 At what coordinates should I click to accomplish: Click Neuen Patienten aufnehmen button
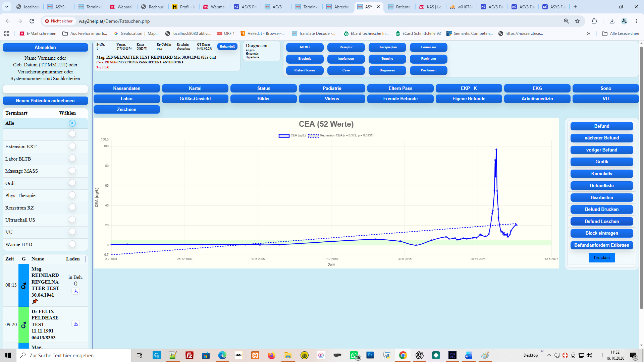(45, 101)
